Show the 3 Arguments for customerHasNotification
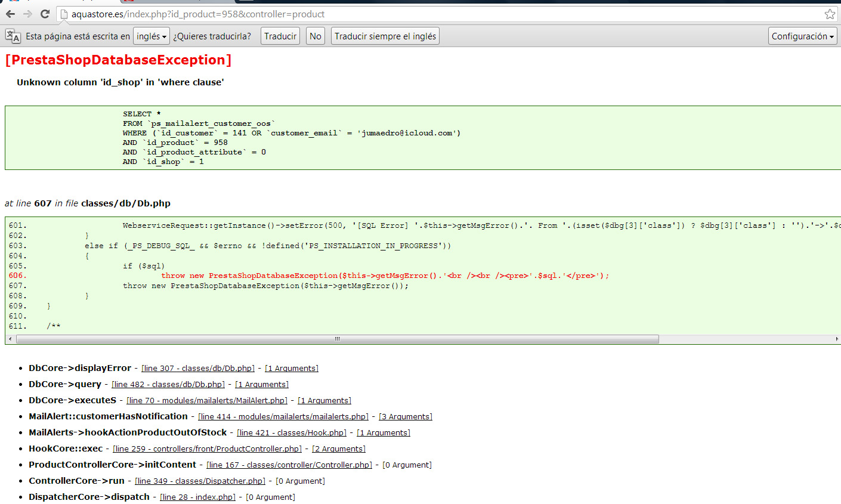Viewport: 841px width, 504px height. point(406,417)
